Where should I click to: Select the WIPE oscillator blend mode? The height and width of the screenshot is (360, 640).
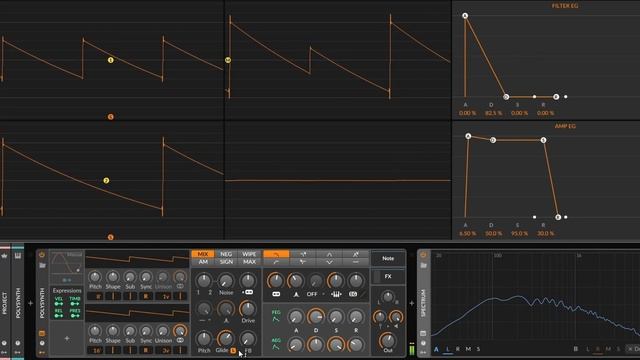[249, 254]
